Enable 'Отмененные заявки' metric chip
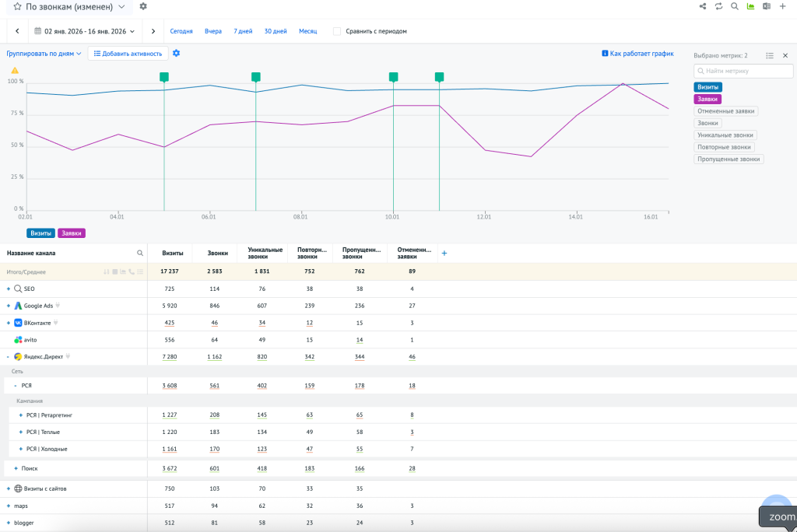The width and height of the screenshot is (797, 532). click(725, 111)
